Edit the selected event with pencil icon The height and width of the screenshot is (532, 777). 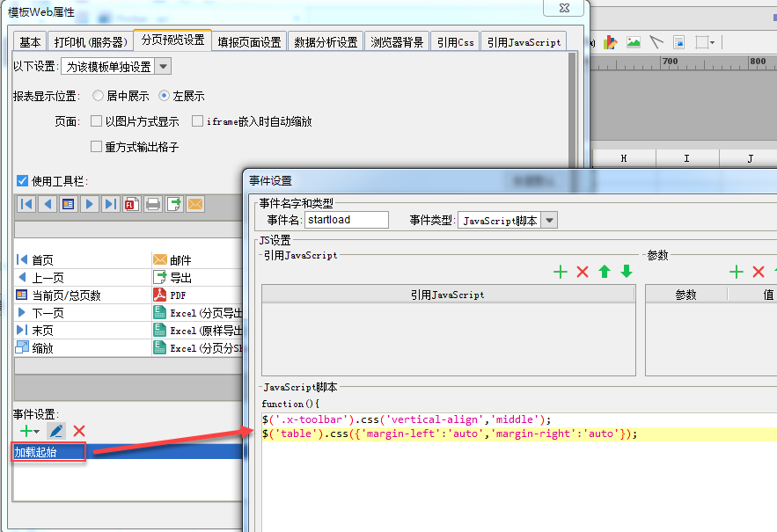[56, 431]
